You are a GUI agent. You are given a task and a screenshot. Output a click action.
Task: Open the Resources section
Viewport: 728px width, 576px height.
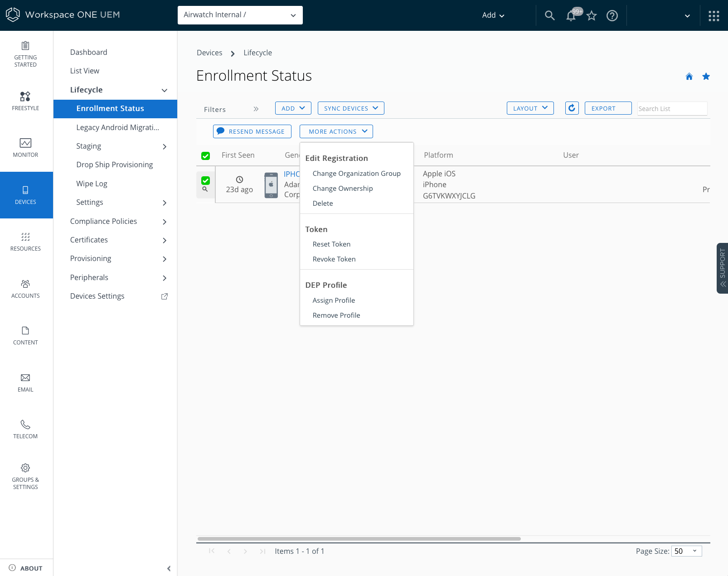click(x=25, y=242)
